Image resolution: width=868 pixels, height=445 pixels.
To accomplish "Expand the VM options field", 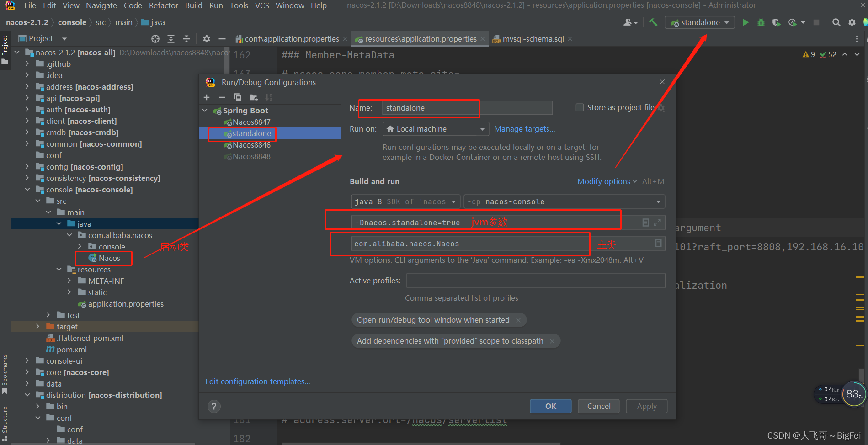I will click(x=657, y=222).
